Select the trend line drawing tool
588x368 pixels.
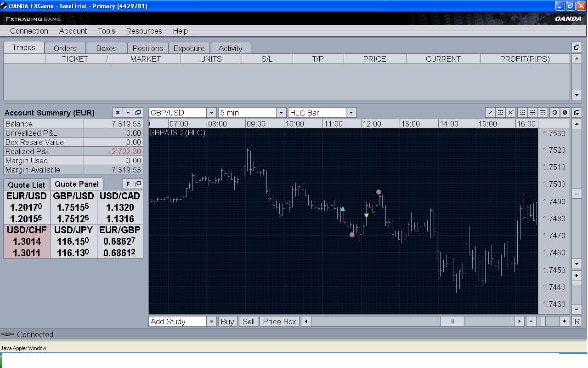490,113
